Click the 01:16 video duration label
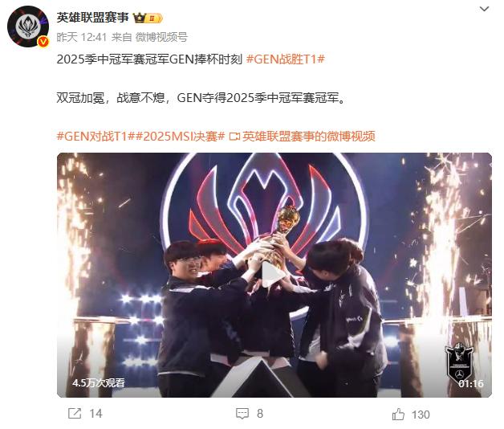This screenshot has height=429, width=504. click(471, 383)
